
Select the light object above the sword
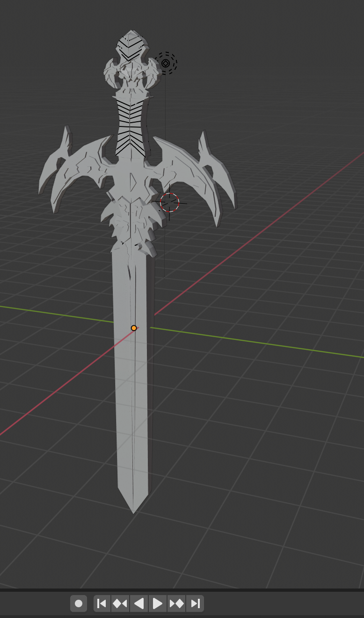point(165,63)
